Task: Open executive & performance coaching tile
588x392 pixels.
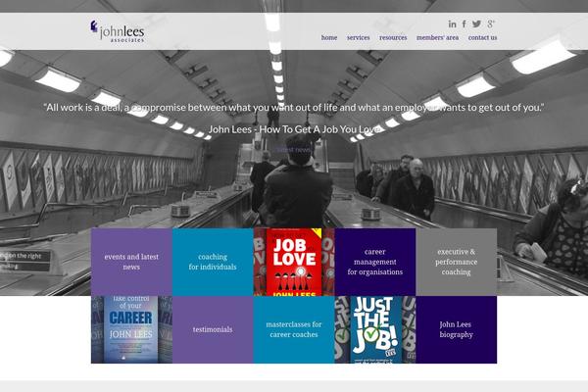Action: click(457, 262)
